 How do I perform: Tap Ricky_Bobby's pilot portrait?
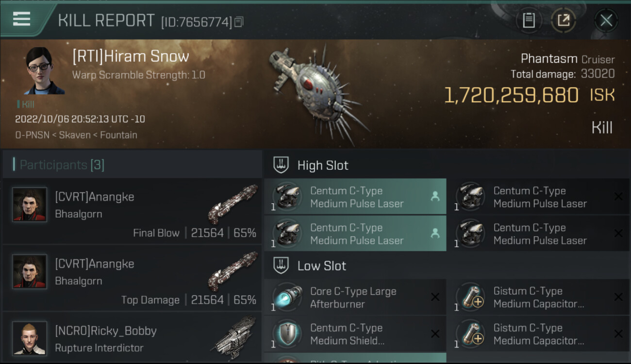(30, 338)
